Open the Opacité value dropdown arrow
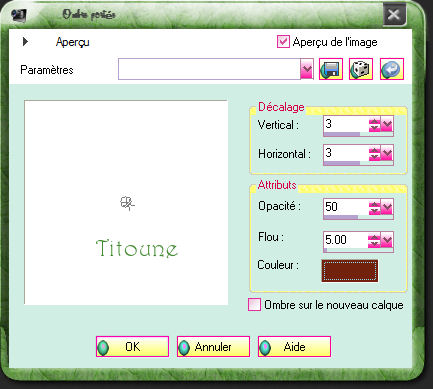Image resolution: width=433 pixels, height=389 pixels. pos(387,208)
